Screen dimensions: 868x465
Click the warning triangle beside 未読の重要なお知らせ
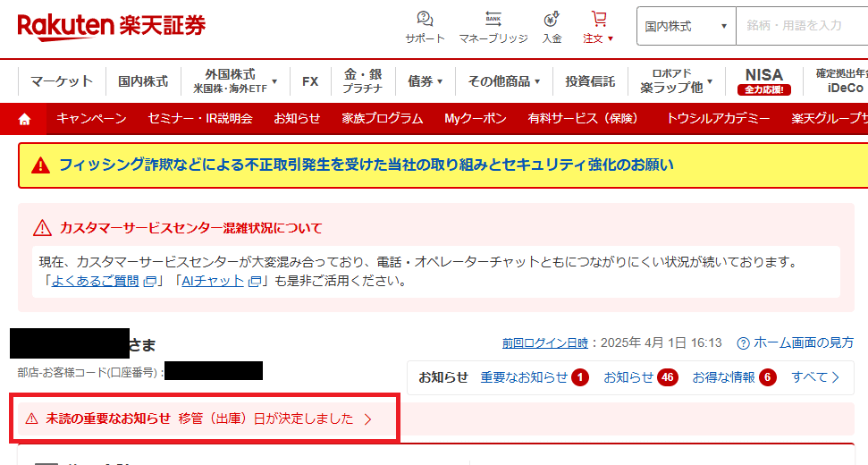click(32, 418)
